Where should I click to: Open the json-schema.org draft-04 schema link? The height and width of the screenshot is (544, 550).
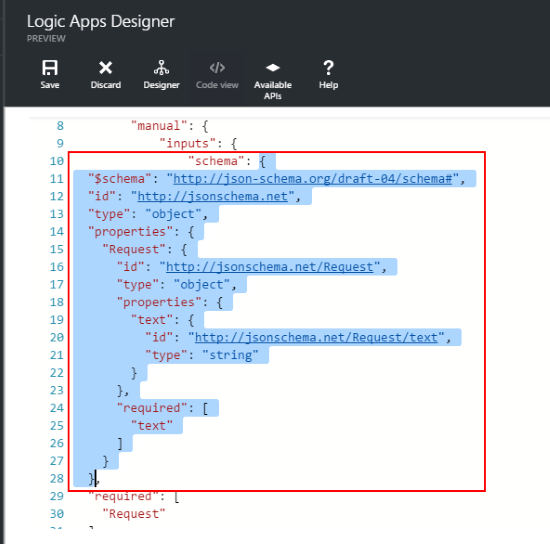pyautogui.click(x=312, y=179)
